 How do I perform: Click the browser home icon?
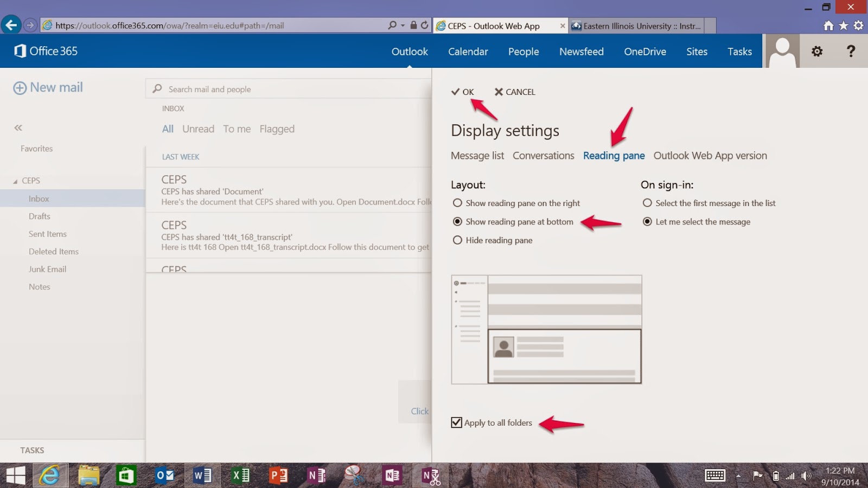(828, 25)
